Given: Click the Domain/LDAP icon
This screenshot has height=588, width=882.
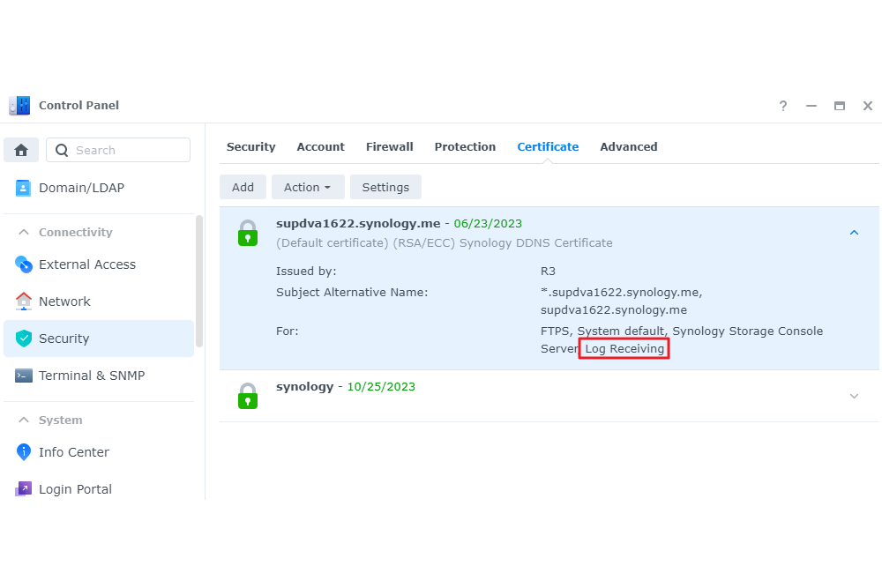Looking at the screenshot, I should 23,188.
